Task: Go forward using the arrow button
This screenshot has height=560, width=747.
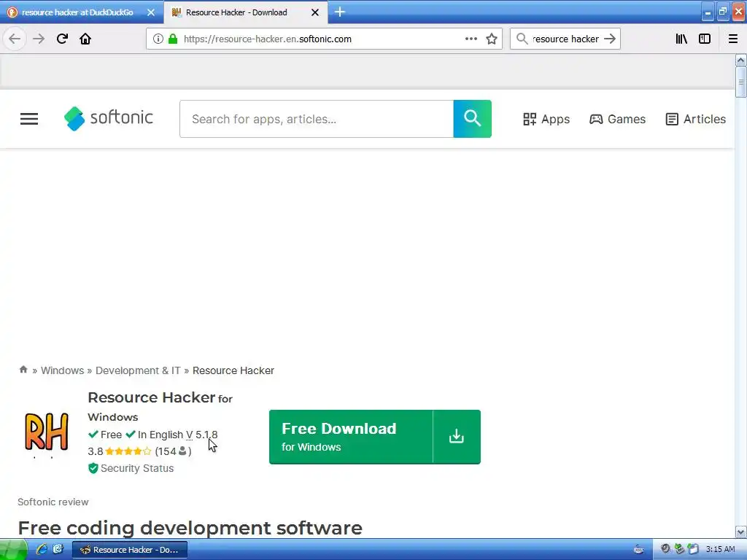Action: pyautogui.click(x=39, y=39)
